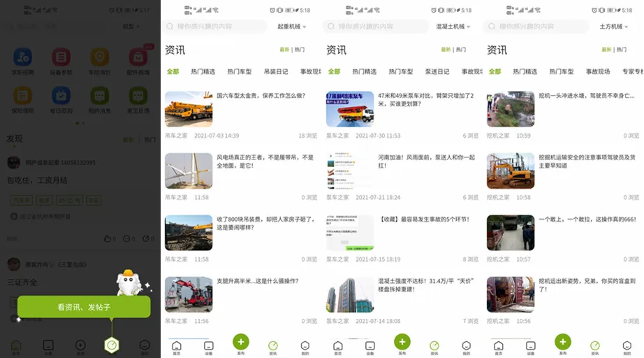Open 我的消息 icon on the dimmed home screen

[x=99, y=96]
